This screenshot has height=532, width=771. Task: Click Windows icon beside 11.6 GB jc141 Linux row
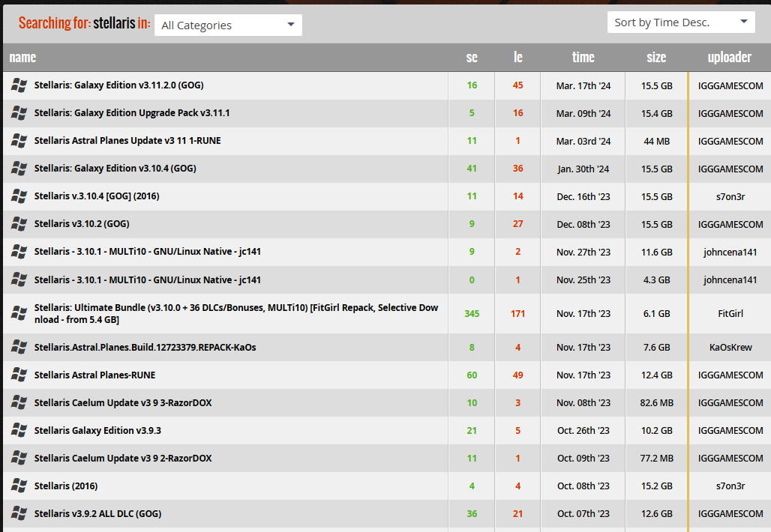point(19,252)
